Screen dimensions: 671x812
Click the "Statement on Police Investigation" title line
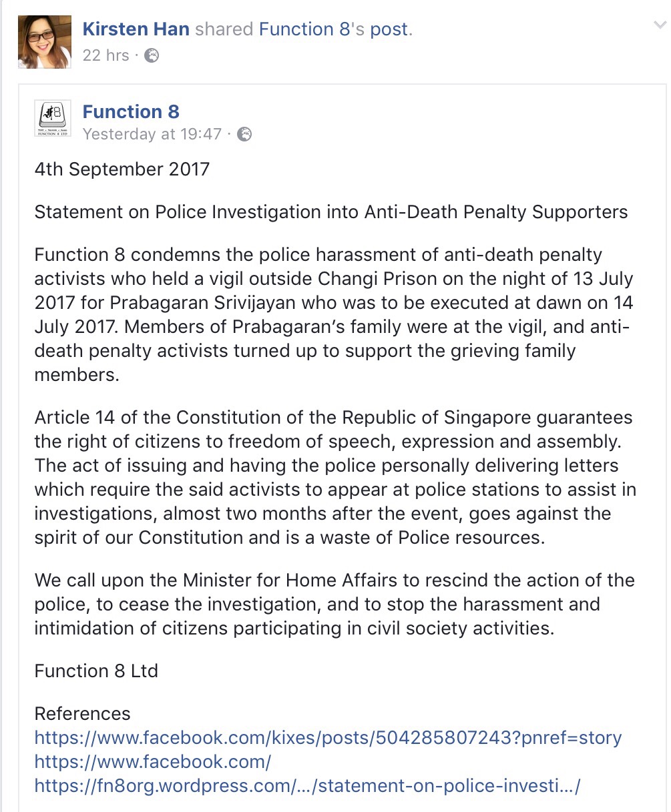[x=331, y=212]
